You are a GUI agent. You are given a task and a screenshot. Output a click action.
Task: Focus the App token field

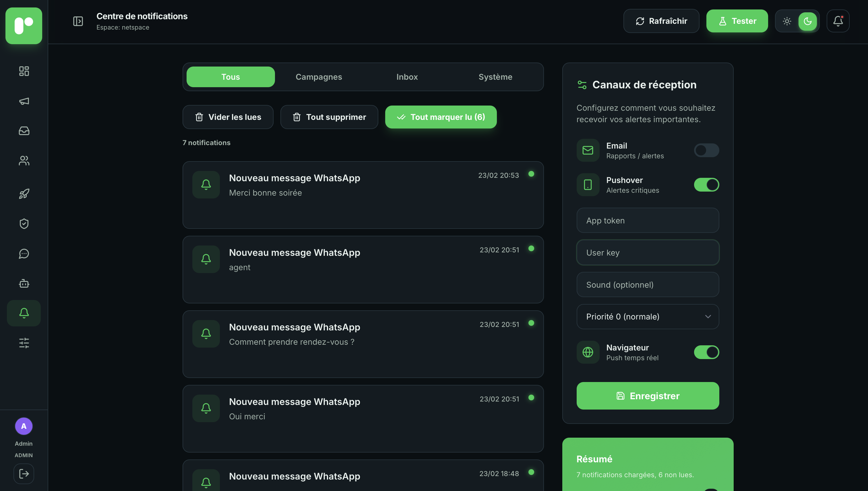coord(648,220)
